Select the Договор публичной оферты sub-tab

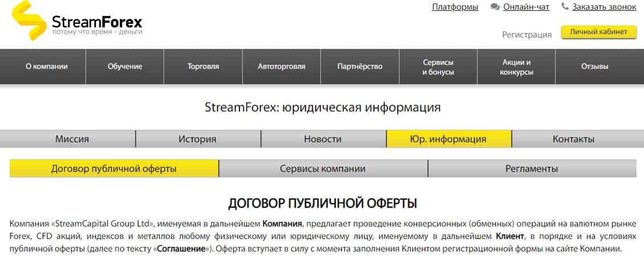coord(114,168)
